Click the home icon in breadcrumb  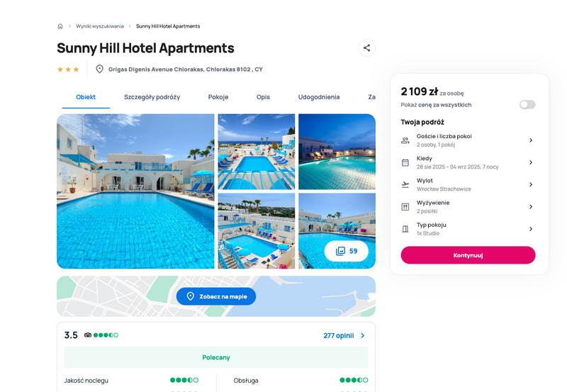pos(60,26)
